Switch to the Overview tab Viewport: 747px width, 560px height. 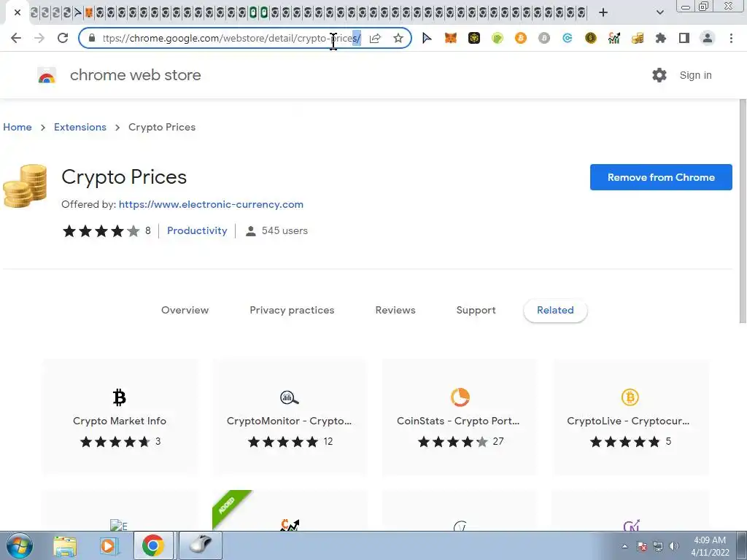pyautogui.click(x=185, y=311)
